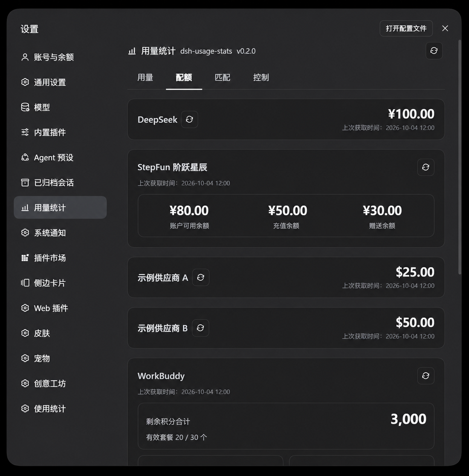Click the ¥30.00 赠送余额 value
Screen dimensions: 469x476
coord(382,210)
